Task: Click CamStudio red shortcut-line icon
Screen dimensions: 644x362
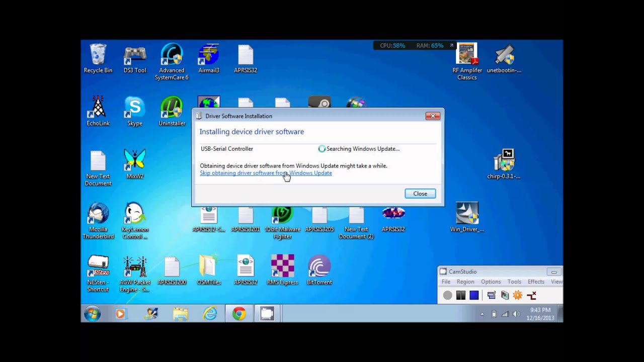Action: coord(531,296)
